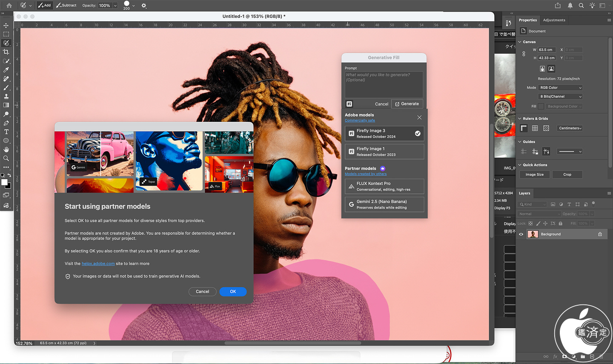Open the Centimeters units dropdown
The image size is (613, 364).
(x=570, y=128)
